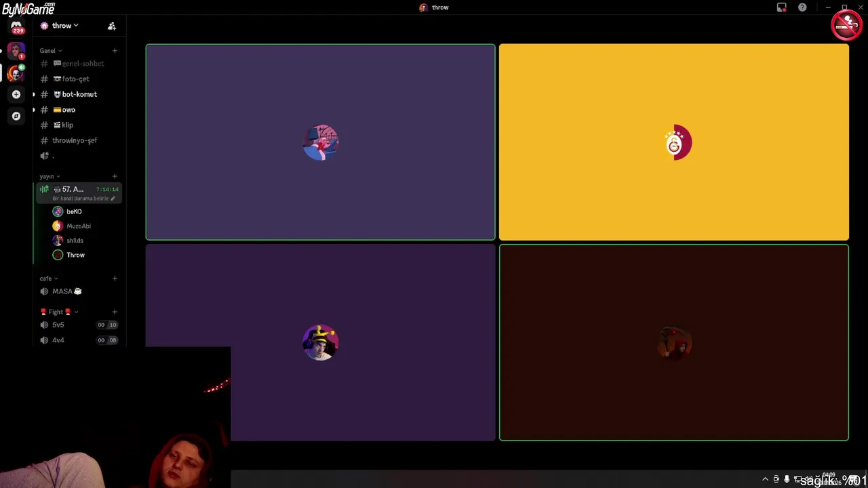Click the pink circular avatar in tile
This screenshot has height=488, width=868.
pyautogui.click(x=320, y=142)
